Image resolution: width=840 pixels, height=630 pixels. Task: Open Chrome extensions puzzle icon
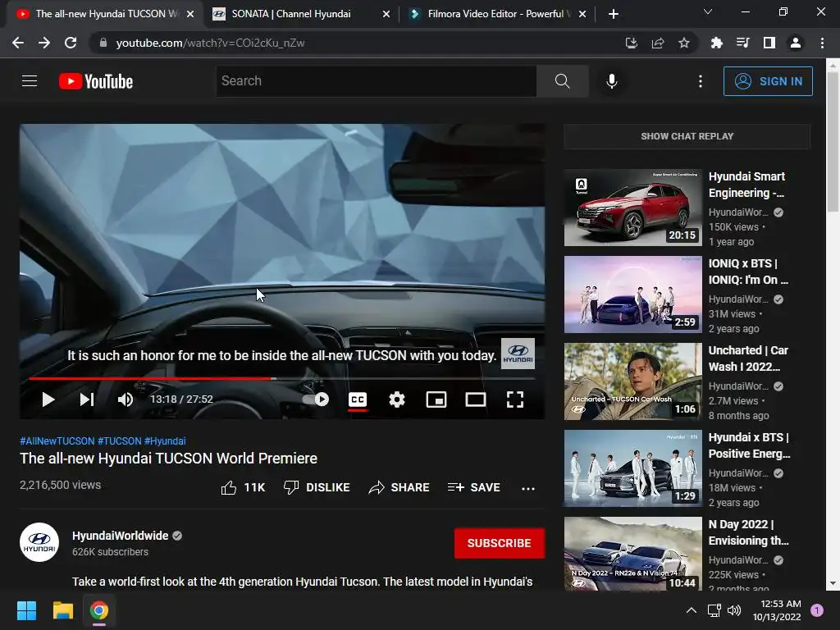(x=716, y=43)
